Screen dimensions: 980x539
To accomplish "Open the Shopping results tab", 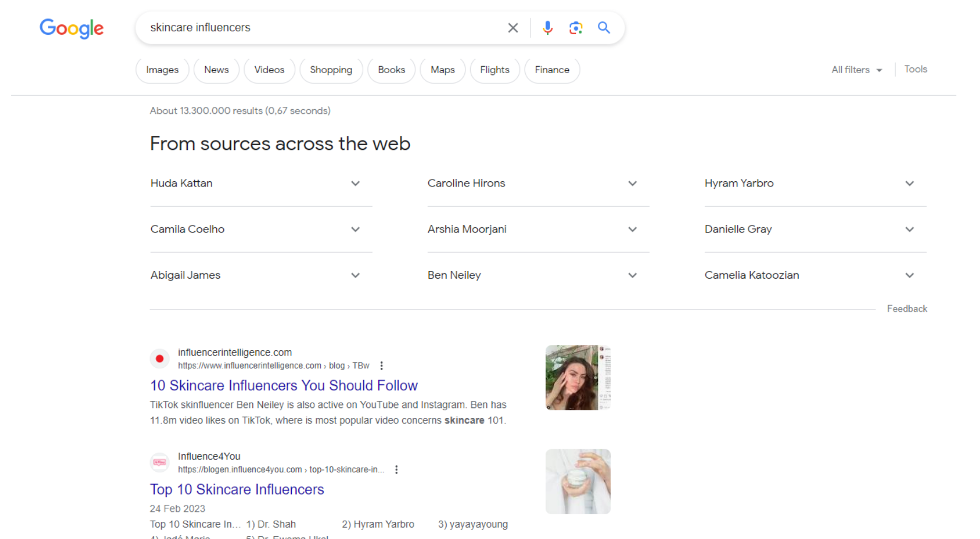I will [x=331, y=70].
